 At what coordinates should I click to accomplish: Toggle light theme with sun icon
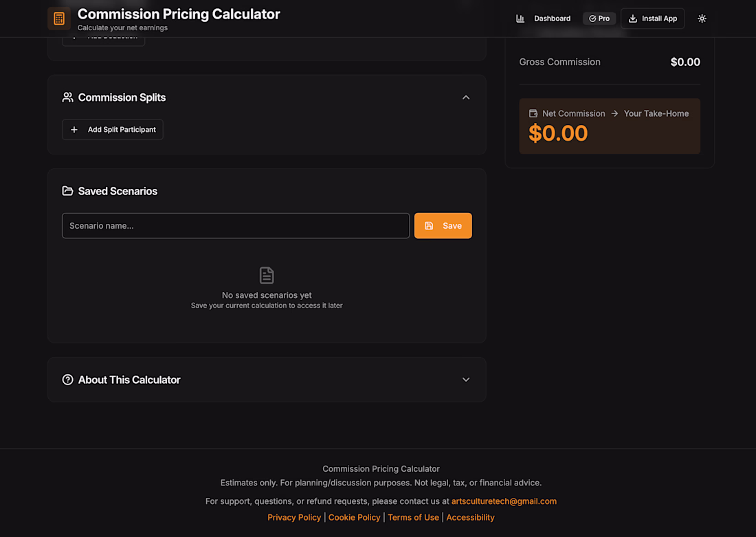click(x=702, y=19)
